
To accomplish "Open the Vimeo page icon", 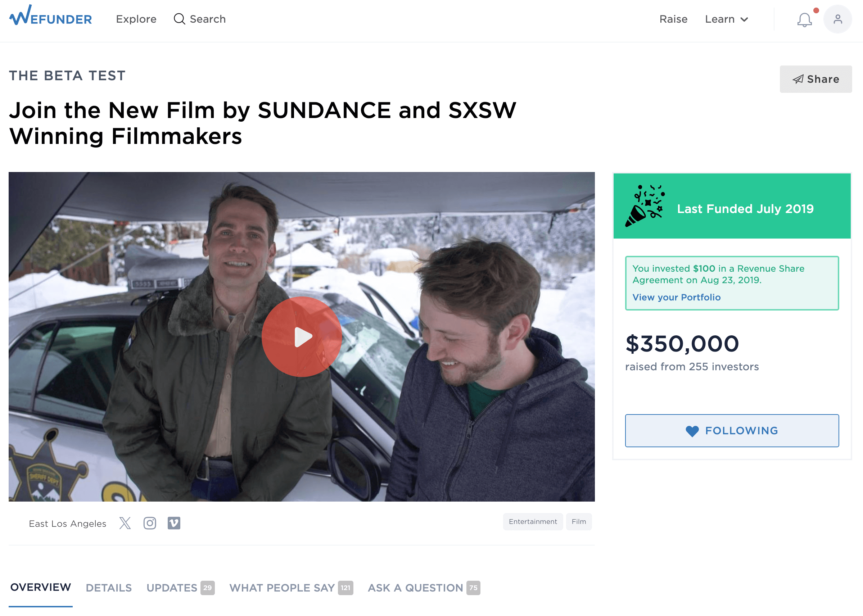I will (174, 523).
